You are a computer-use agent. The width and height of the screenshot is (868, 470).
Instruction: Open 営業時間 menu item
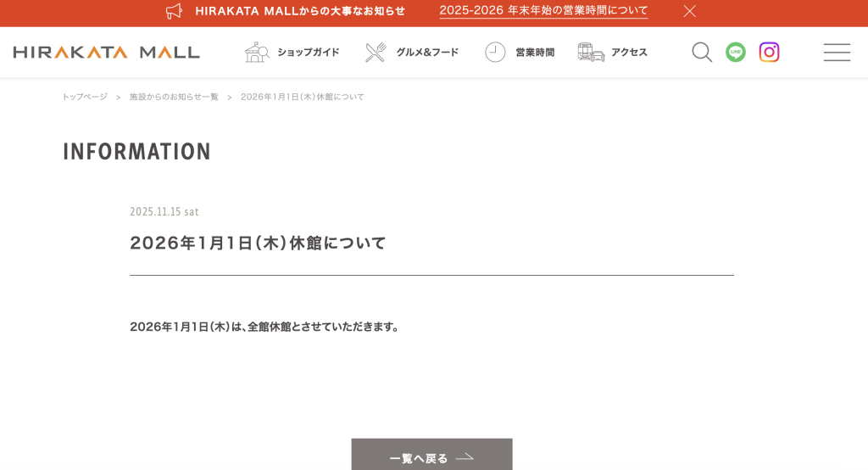(535, 52)
